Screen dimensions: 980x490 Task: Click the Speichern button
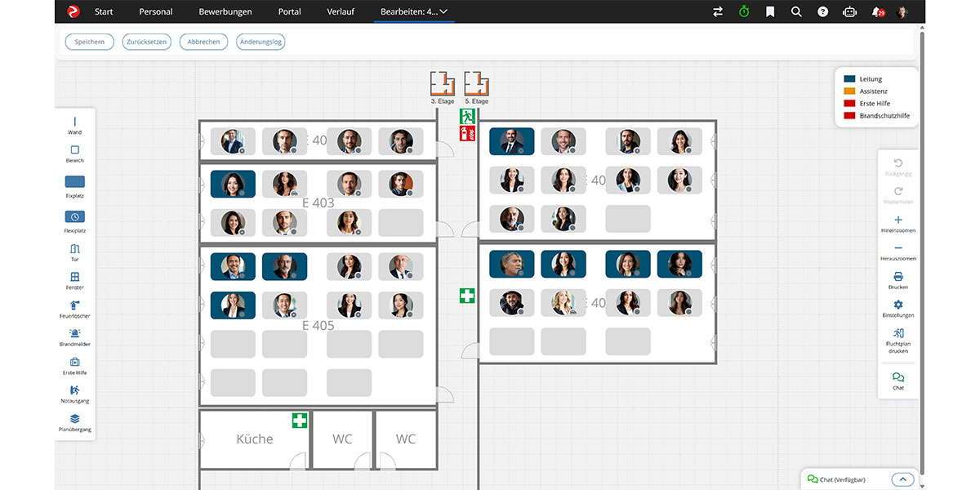pyautogui.click(x=90, y=42)
